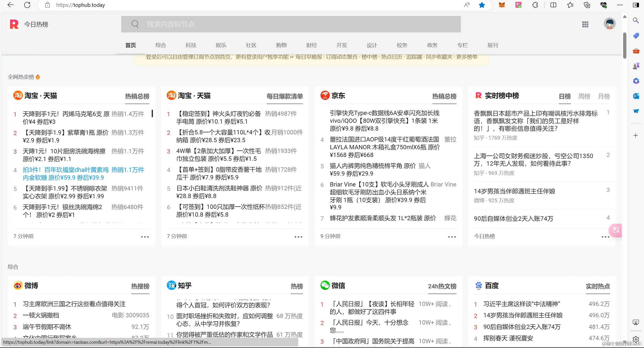Open more options for 淘宝 热销总榜 card

click(x=145, y=237)
